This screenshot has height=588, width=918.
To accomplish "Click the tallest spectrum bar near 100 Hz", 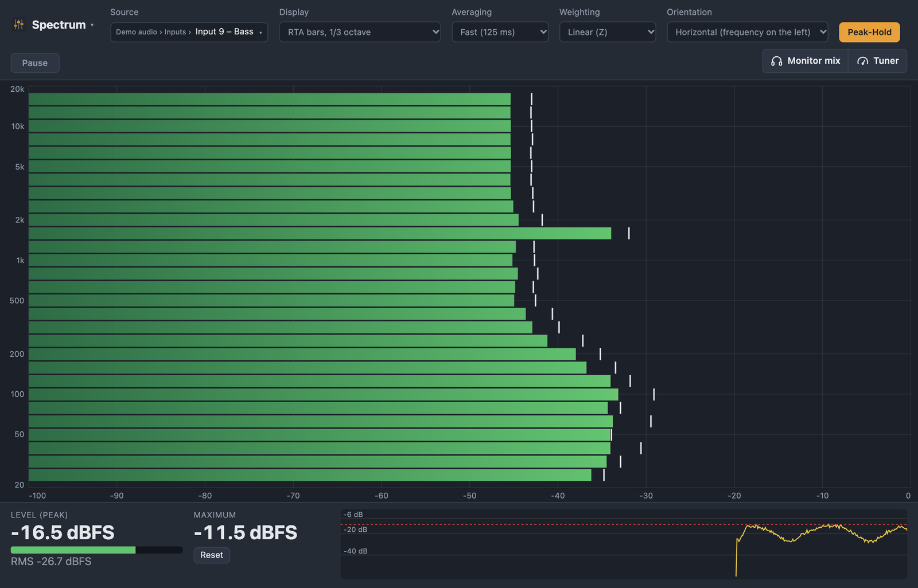I will tap(324, 395).
